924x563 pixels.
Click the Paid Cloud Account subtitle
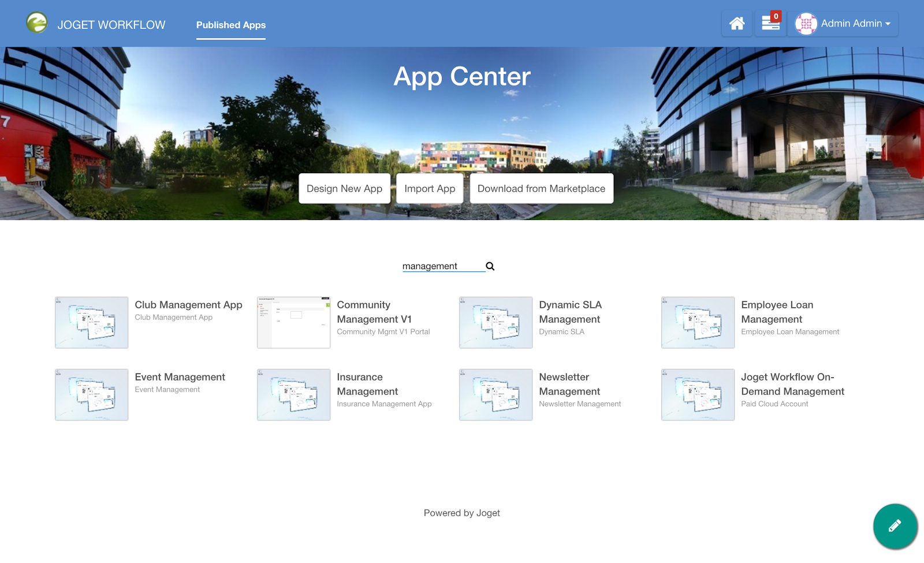pos(775,404)
